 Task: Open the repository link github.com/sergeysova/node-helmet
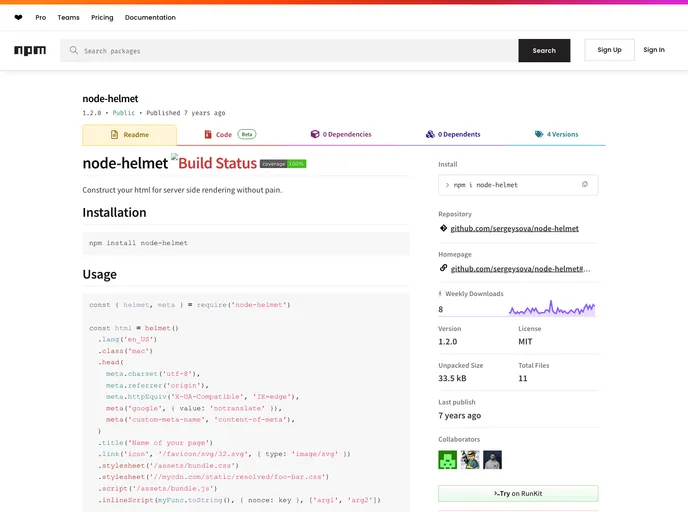point(514,228)
